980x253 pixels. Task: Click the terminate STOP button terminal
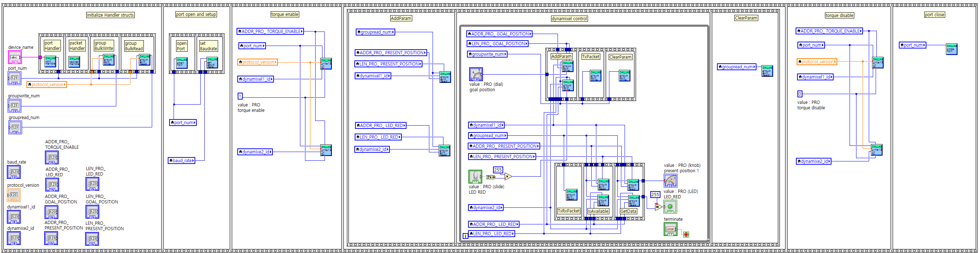coord(670,229)
